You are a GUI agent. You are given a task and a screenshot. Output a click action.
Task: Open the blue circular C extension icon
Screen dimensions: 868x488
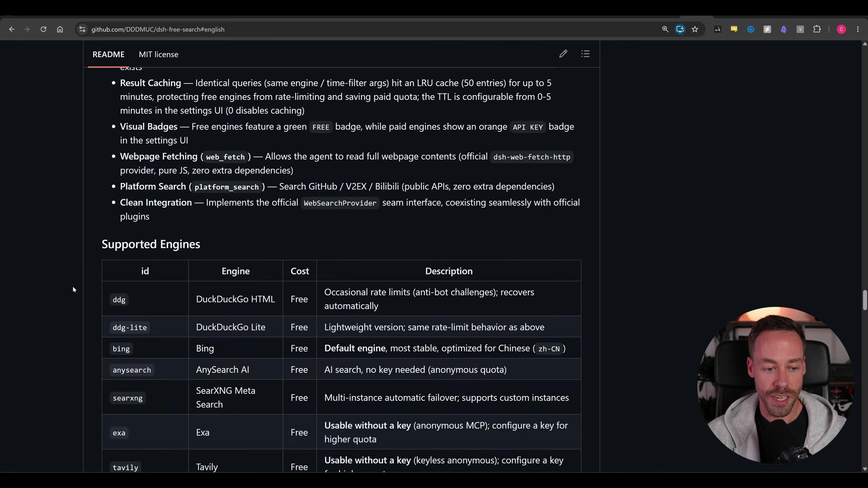coord(750,29)
